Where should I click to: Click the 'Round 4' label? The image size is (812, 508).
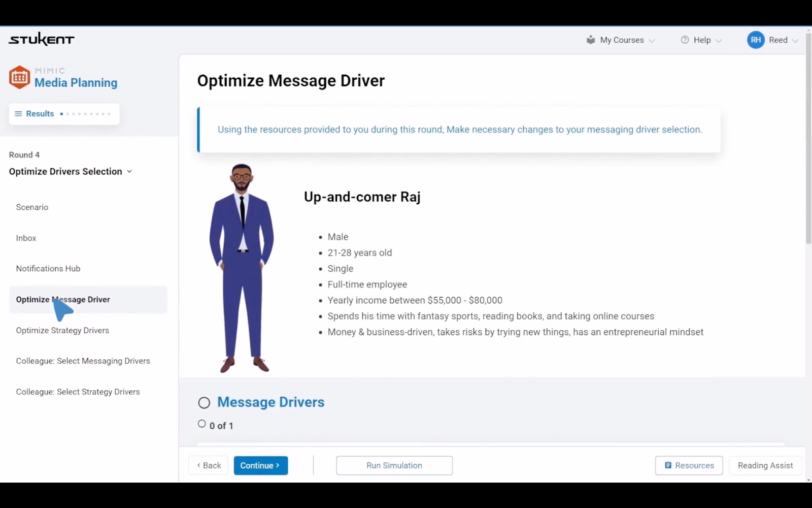(x=24, y=155)
